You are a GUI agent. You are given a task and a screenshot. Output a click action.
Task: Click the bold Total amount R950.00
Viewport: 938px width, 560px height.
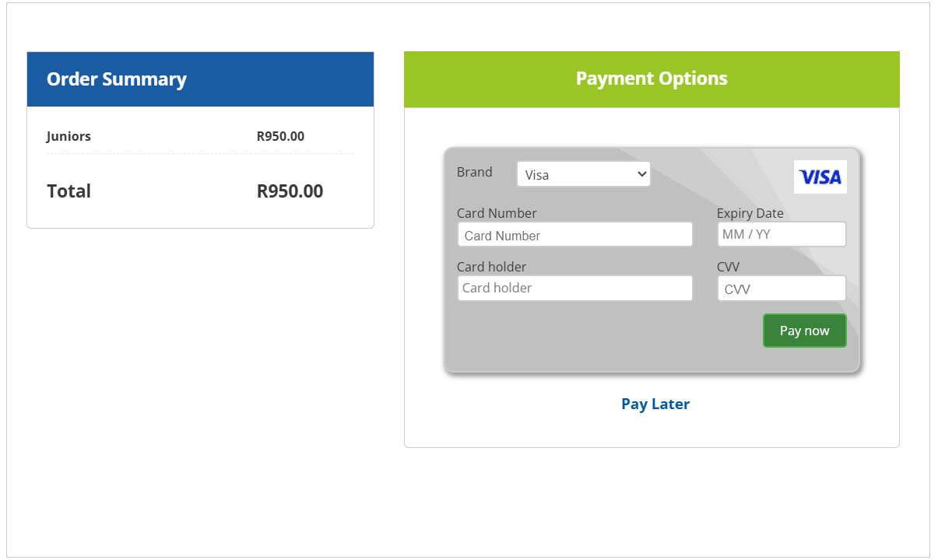click(x=290, y=191)
